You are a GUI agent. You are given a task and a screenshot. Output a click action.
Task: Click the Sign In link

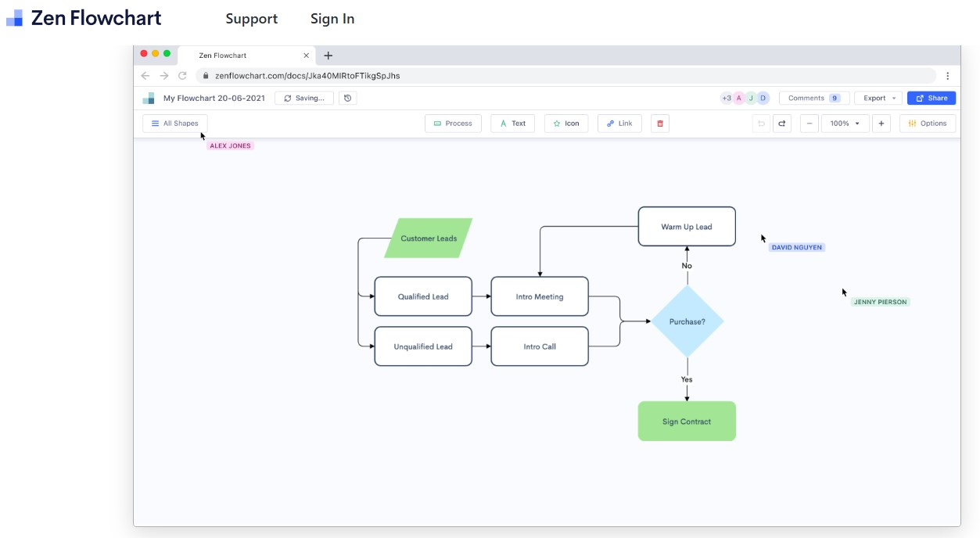tap(332, 18)
